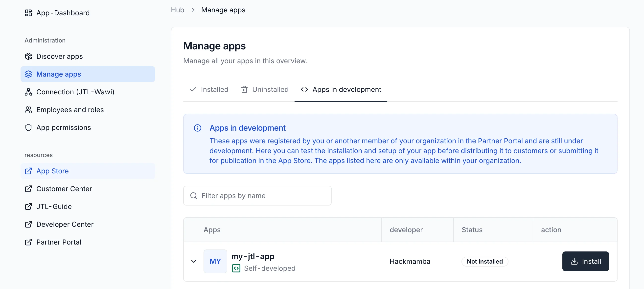644x289 pixels.
Task: Click the App permissions shield icon
Action: point(28,127)
